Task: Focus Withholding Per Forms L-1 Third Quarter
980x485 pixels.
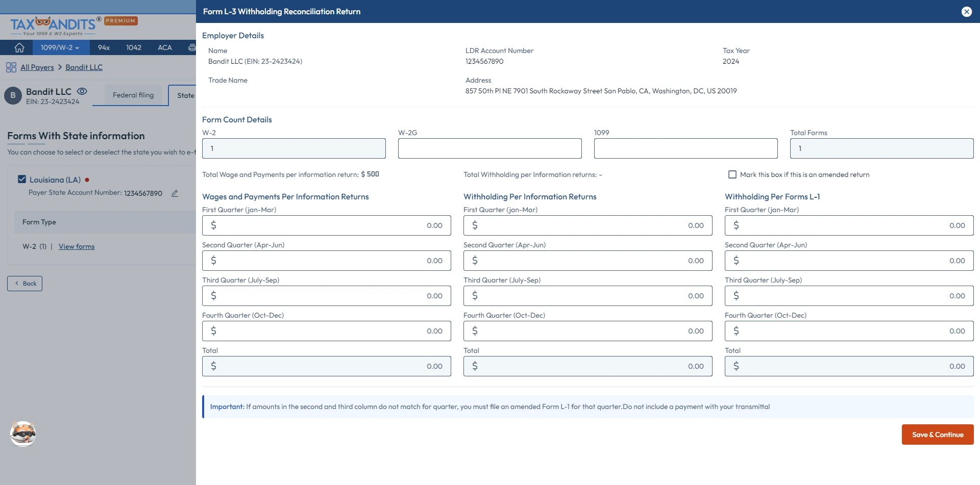Action: tap(849, 296)
